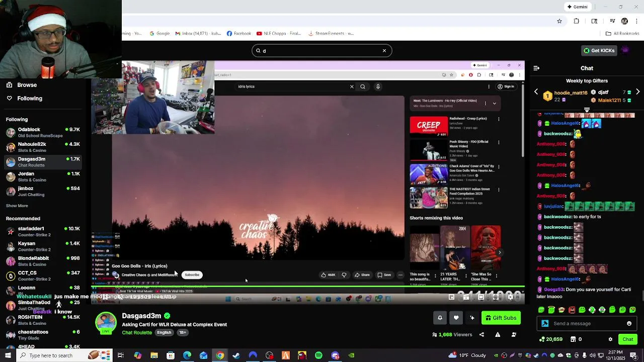Image resolution: width=644 pixels, height=362 pixels.
Task: Toggle fullscreen in Kick video player
Action: coord(496,297)
